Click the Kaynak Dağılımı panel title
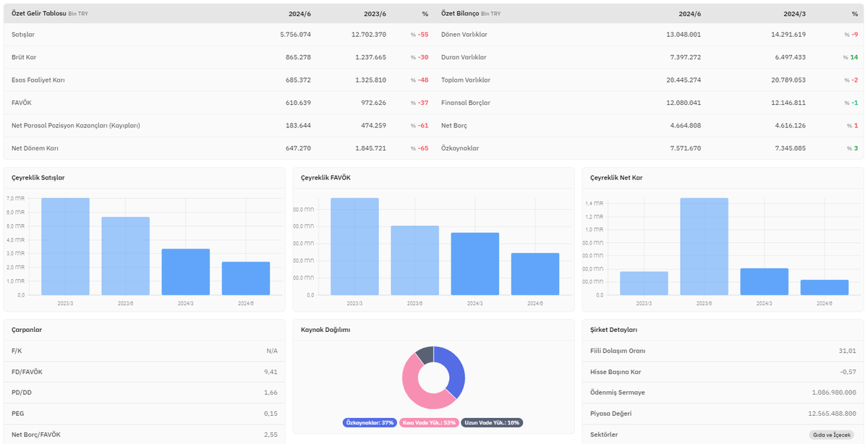The image size is (868, 444). coord(325,330)
